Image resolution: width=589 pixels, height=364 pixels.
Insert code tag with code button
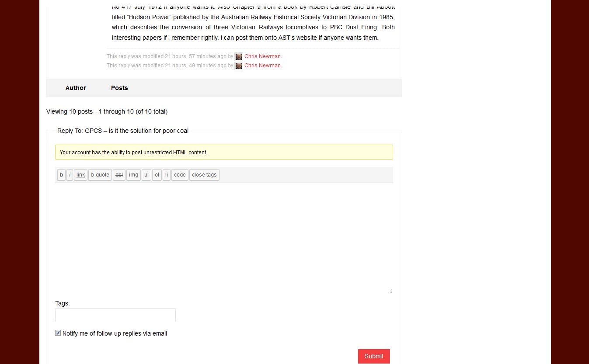point(180,175)
